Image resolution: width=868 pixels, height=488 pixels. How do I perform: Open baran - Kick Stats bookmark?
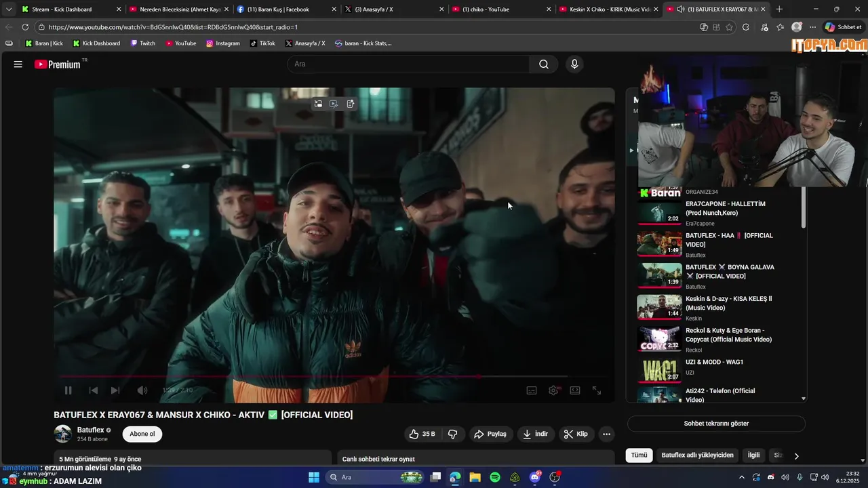[363, 43]
